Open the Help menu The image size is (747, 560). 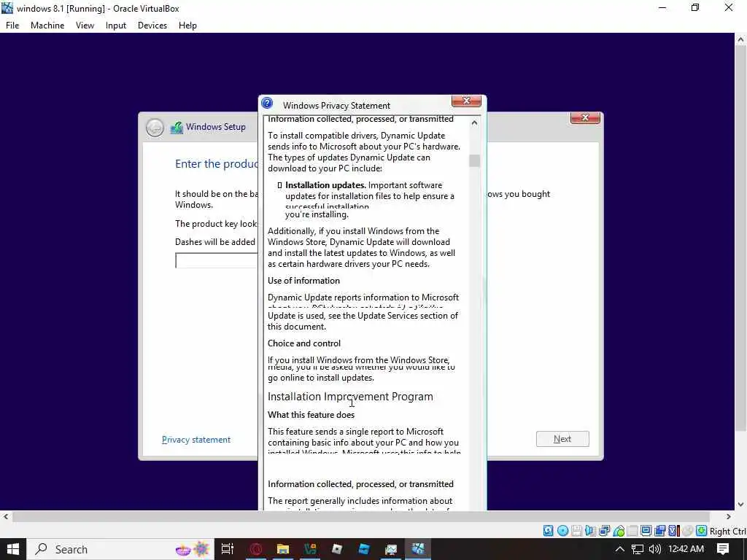click(x=187, y=26)
